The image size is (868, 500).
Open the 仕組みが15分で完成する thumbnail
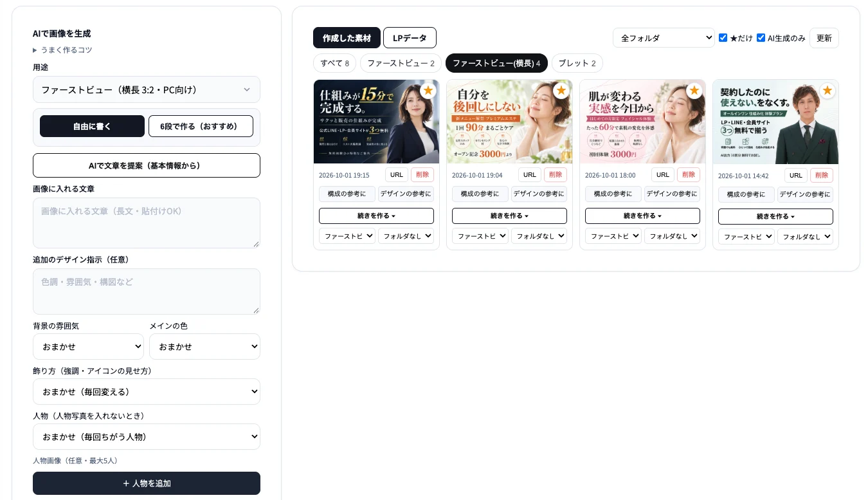click(x=376, y=122)
